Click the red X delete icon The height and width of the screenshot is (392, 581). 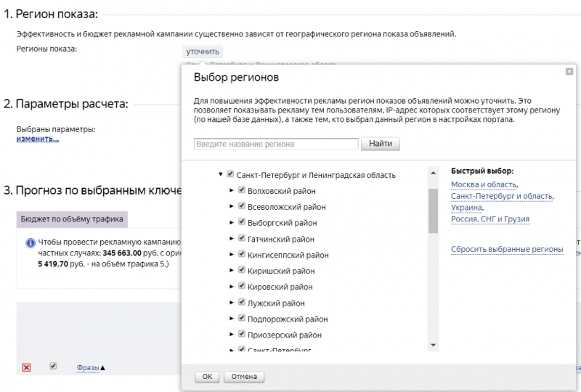[x=26, y=367]
